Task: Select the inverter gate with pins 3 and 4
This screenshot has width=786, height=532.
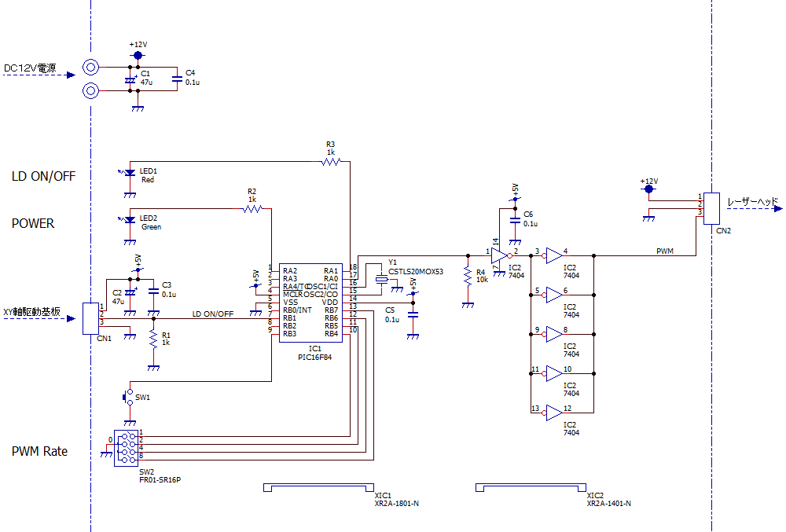Action: click(x=553, y=255)
